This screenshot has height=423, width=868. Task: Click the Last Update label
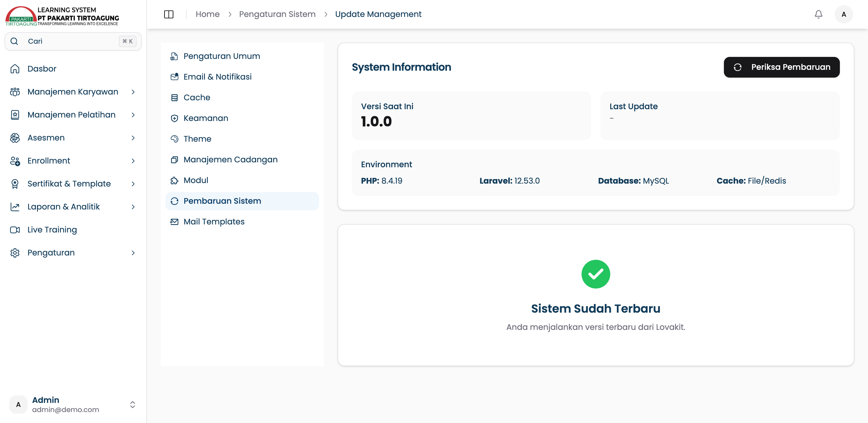633,107
